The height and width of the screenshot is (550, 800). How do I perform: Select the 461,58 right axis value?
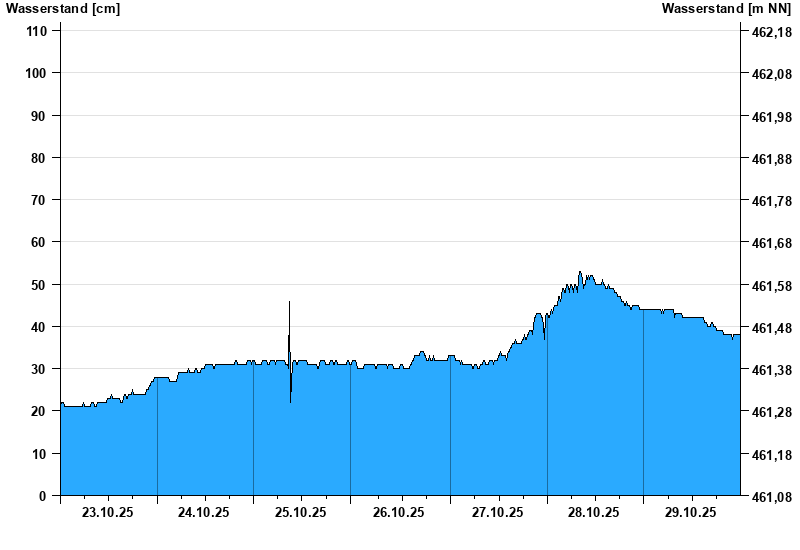pyautogui.click(x=772, y=286)
